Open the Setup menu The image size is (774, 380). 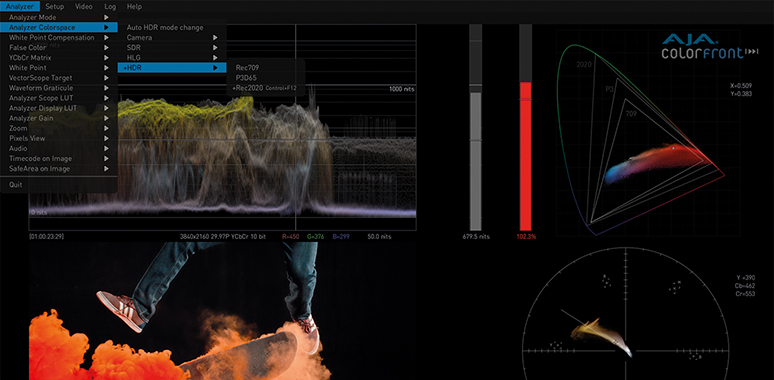[54, 6]
